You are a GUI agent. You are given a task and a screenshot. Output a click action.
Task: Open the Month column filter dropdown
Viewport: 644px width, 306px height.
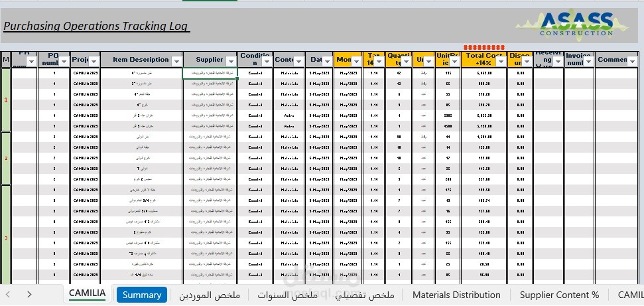point(356,61)
